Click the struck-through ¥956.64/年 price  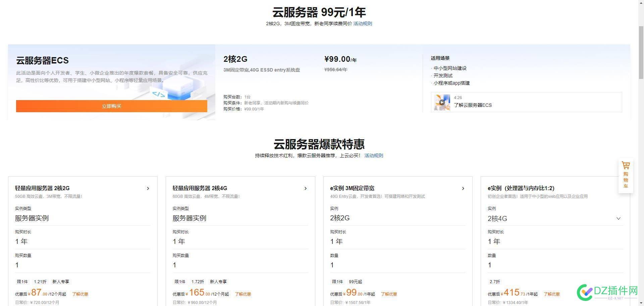[336, 70]
